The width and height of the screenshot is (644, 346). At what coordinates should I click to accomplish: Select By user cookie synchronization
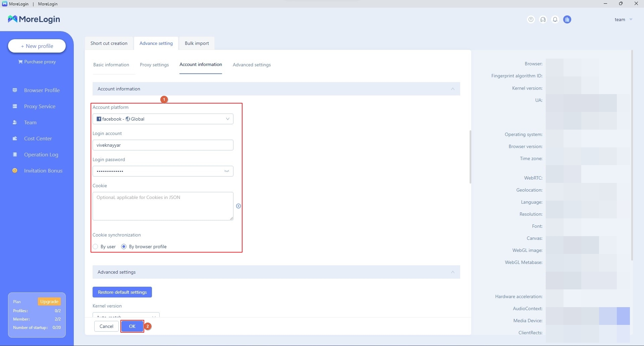coord(96,247)
